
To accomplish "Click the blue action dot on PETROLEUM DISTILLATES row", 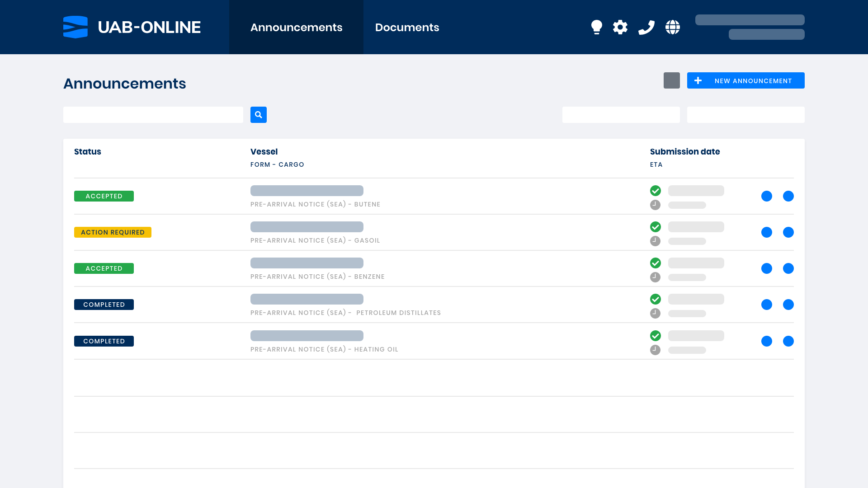I will (x=767, y=305).
